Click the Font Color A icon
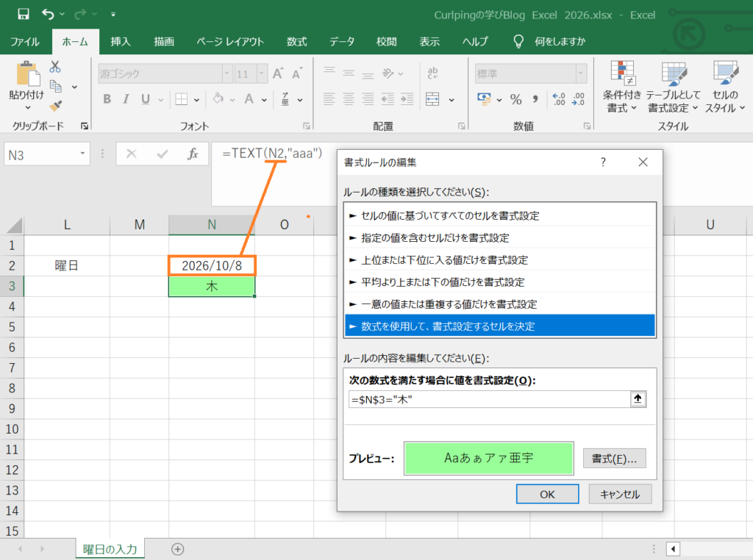Viewport: 753px width, 560px height. coord(249,99)
